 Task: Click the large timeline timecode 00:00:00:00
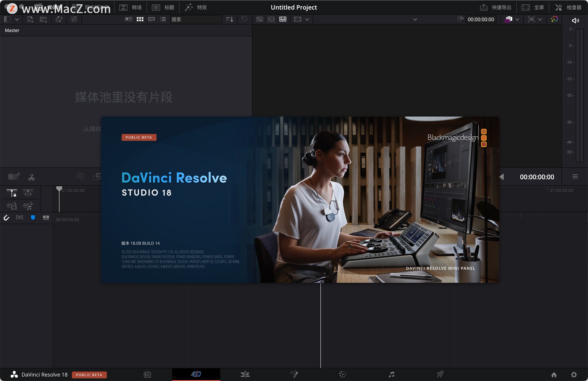pos(537,177)
